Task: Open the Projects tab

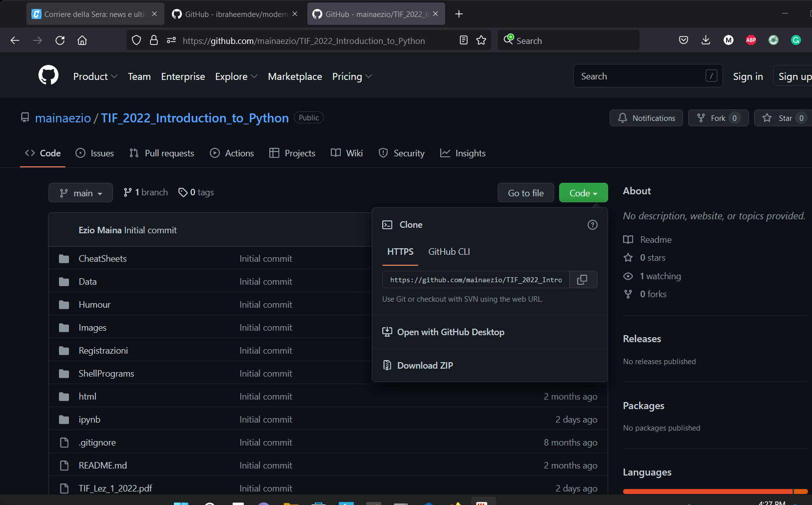Action: click(292, 153)
